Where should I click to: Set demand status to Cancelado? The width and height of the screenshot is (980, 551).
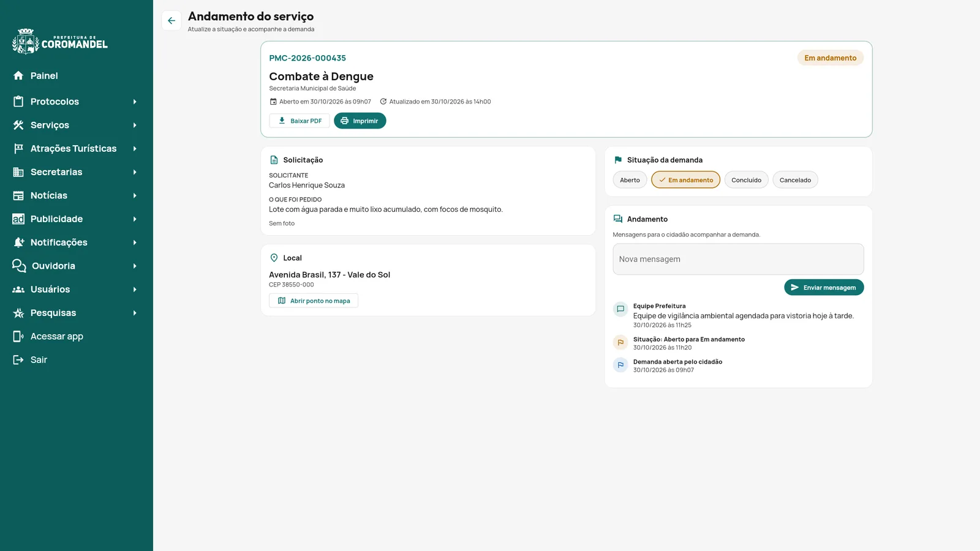click(795, 180)
